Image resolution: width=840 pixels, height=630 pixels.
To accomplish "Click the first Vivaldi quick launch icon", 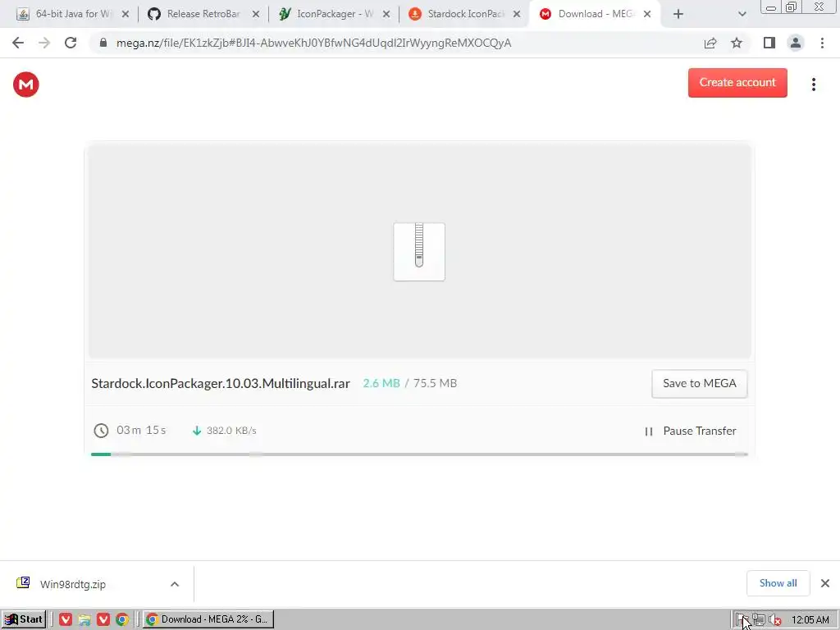I will click(x=66, y=620).
